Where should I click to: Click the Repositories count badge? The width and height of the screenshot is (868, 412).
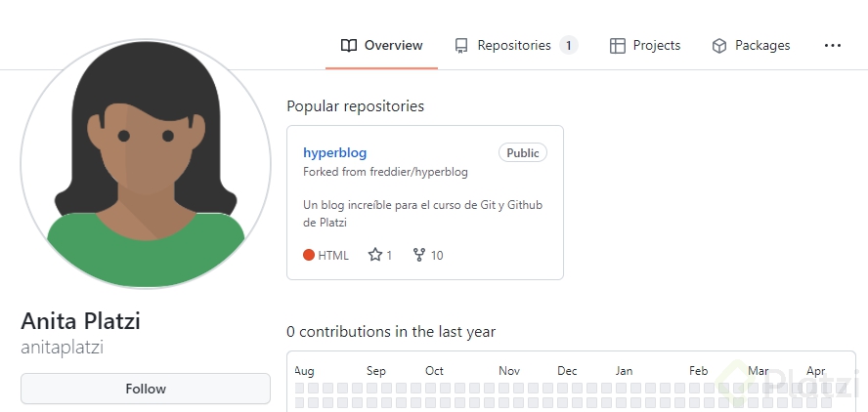pyautogui.click(x=569, y=46)
